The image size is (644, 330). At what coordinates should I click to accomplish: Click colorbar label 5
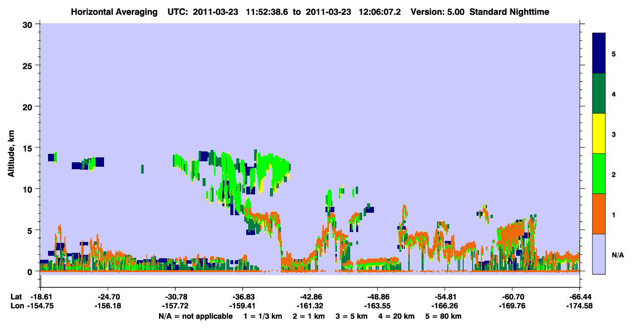pyautogui.click(x=613, y=53)
